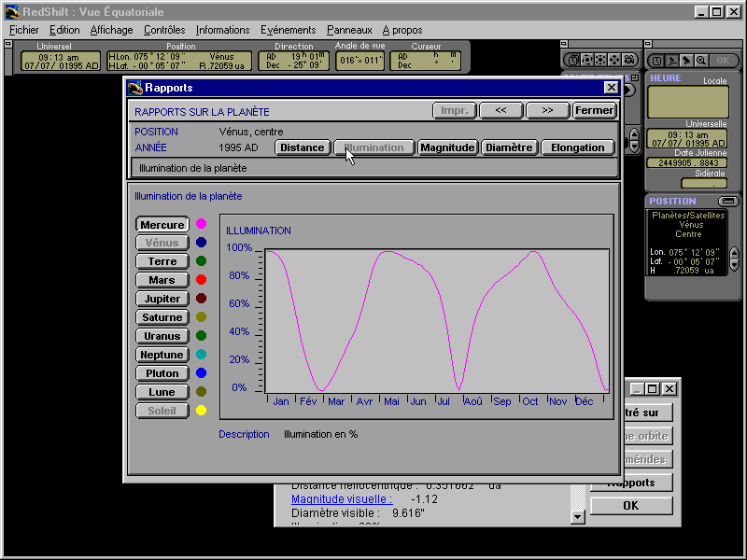The width and height of the screenshot is (747, 560).
Task: Step POSITION panel value up
Action: pyautogui.click(x=734, y=252)
